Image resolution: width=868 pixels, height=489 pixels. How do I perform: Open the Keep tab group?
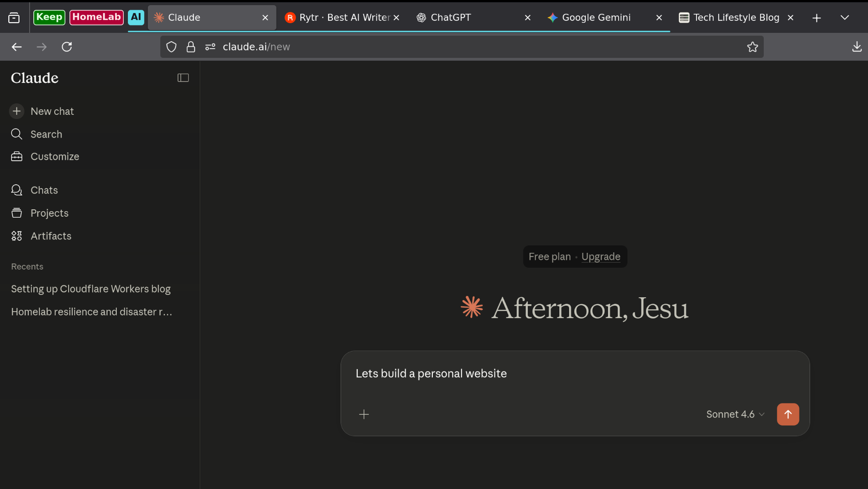[49, 17]
